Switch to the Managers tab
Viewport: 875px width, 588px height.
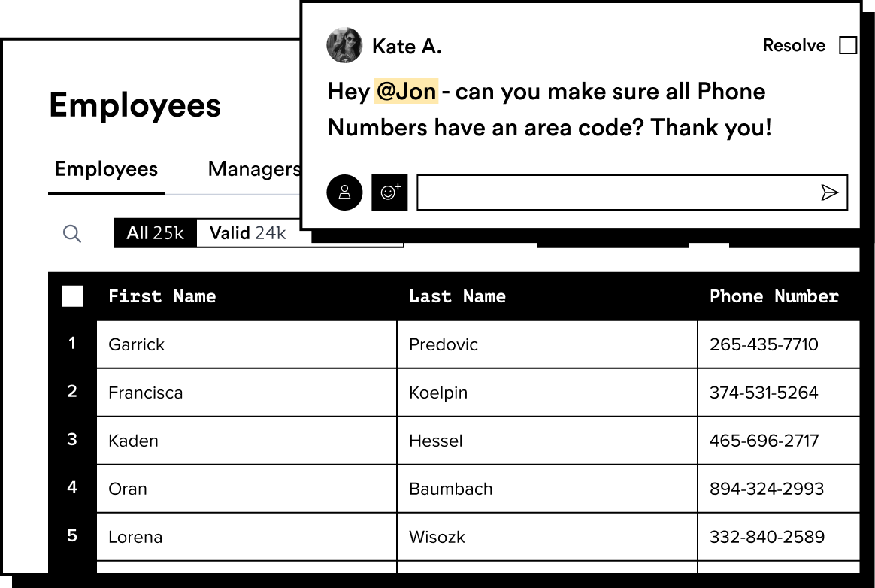tap(254, 169)
